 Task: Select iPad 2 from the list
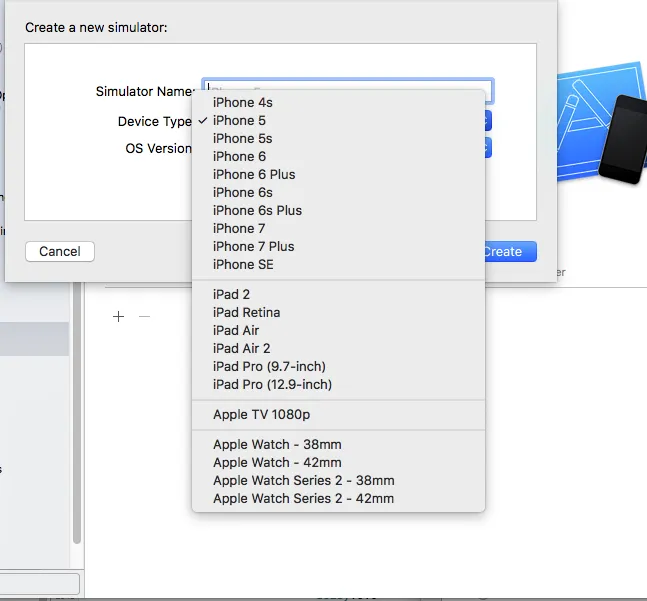pyautogui.click(x=338, y=295)
